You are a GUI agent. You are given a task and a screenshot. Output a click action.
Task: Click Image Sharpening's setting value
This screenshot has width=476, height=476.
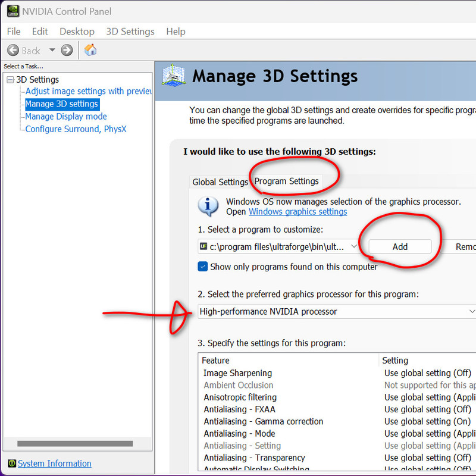coord(427,373)
